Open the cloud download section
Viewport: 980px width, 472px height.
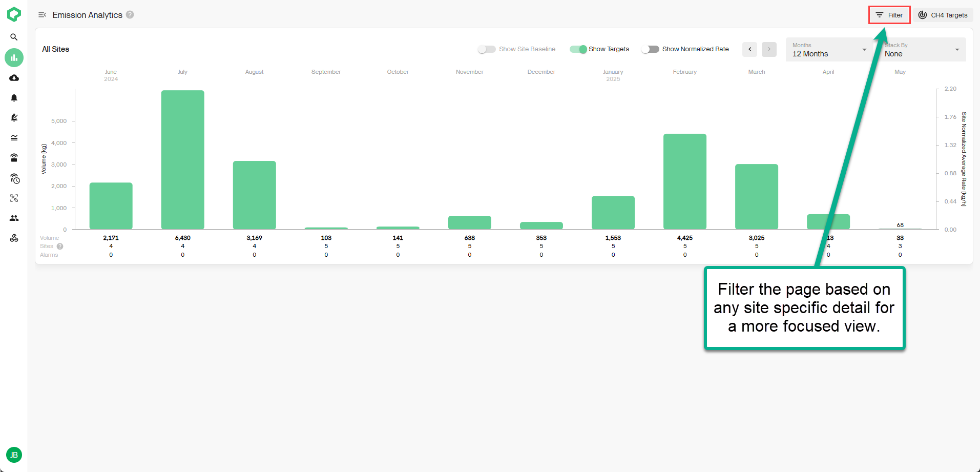[x=14, y=78]
